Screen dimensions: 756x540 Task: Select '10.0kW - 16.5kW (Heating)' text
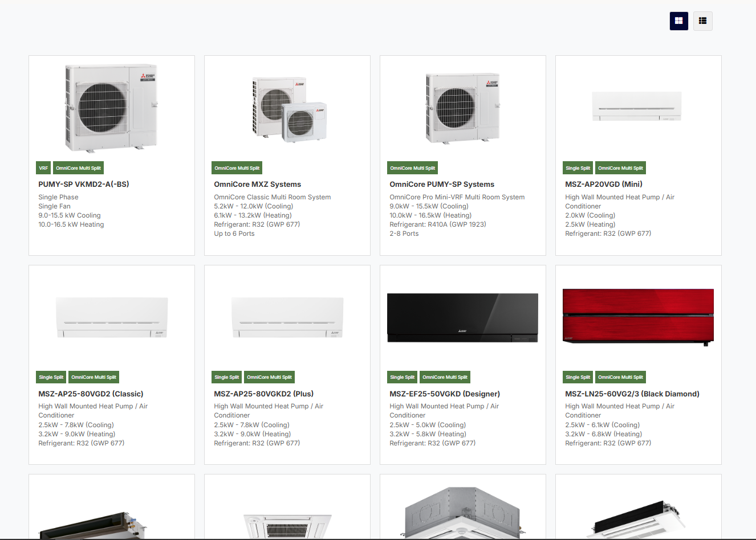pos(430,215)
